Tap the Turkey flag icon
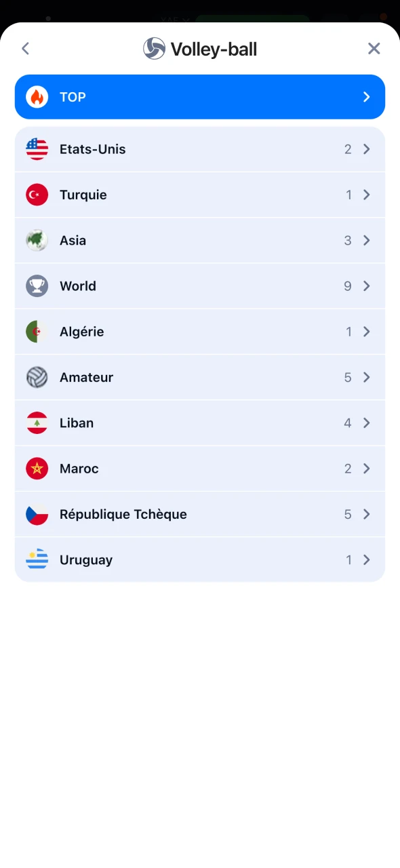 (x=37, y=195)
